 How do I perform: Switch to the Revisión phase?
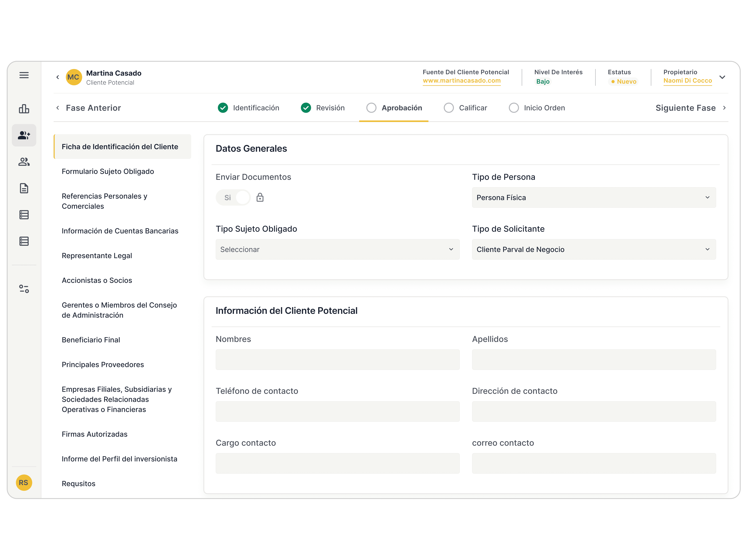coord(323,108)
